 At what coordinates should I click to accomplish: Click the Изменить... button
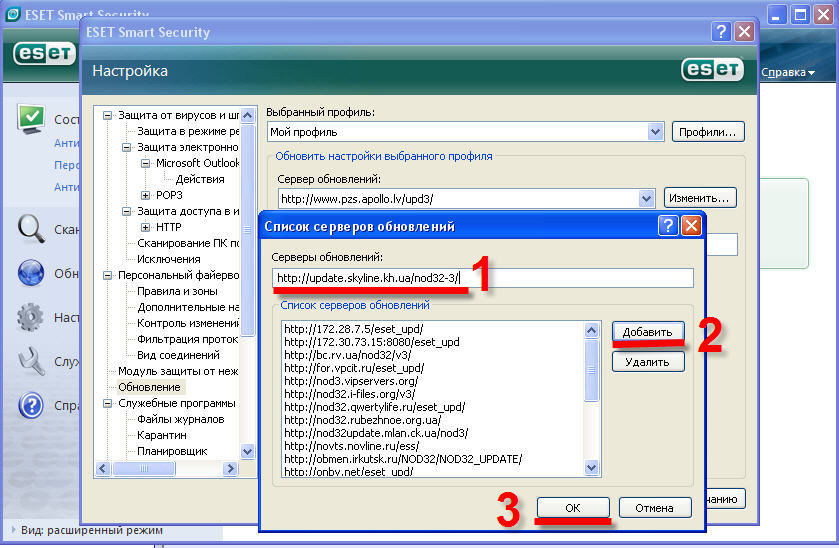tap(700, 198)
